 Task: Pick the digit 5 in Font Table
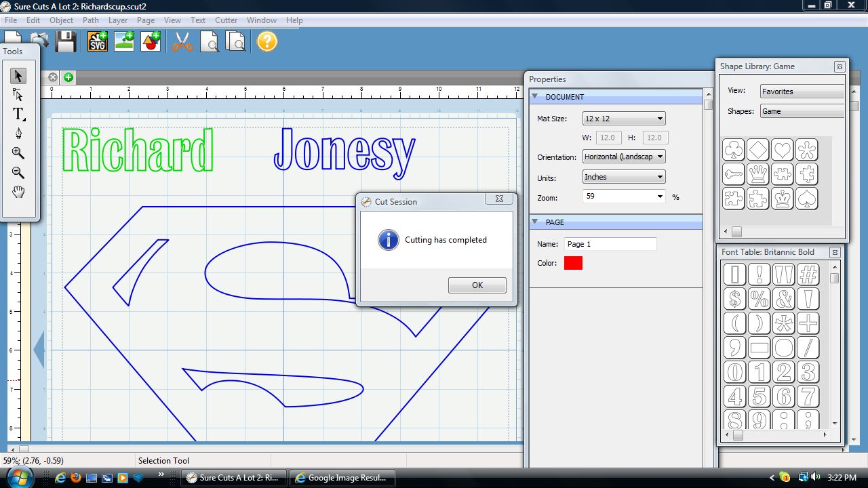(x=759, y=396)
